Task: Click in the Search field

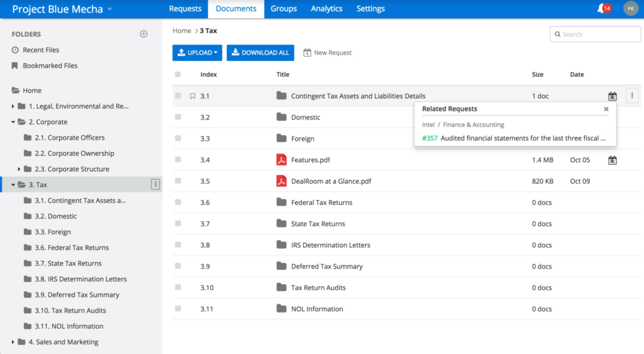Action: [x=595, y=34]
